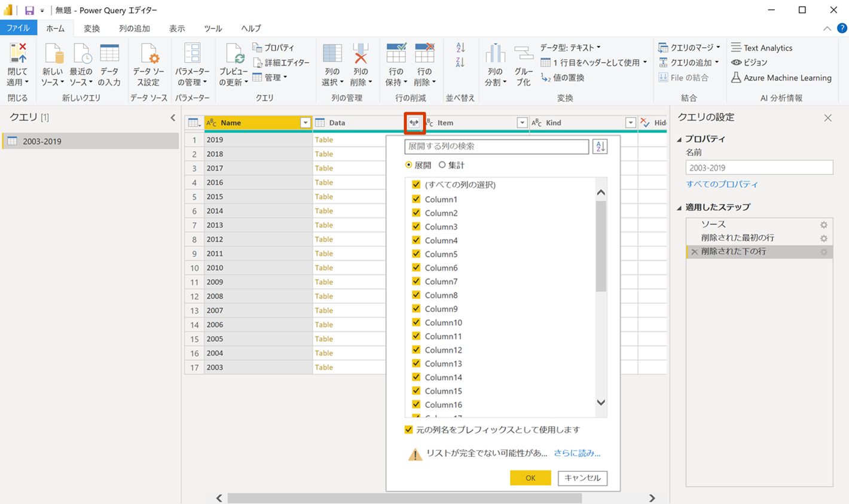Click the 列の削除 (Remove Columns) icon
Viewport: 849px width, 504px height.
click(361, 54)
